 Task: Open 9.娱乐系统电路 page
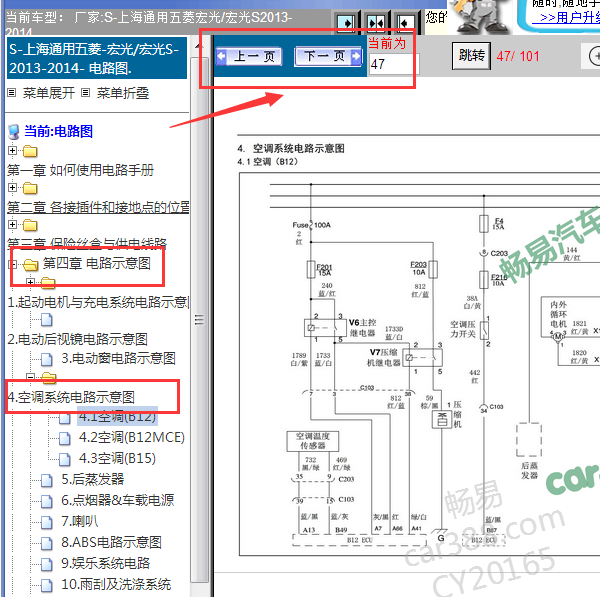[106, 563]
